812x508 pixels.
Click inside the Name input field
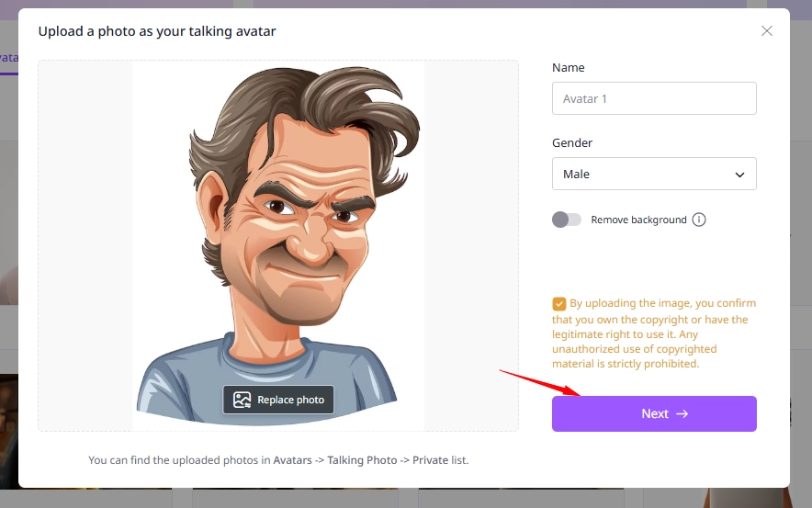pyautogui.click(x=653, y=98)
